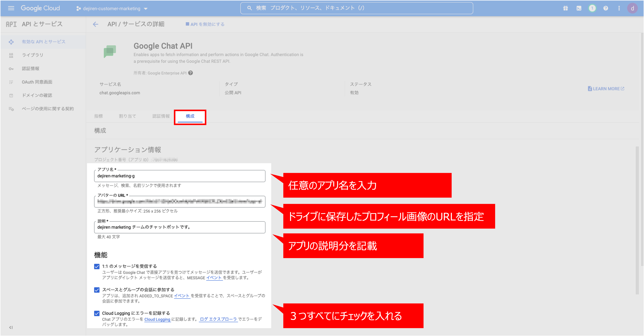This screenshot has width=644, height=336.
Task: Open the LEARN MORE link
Action: (x=606, y=89)
